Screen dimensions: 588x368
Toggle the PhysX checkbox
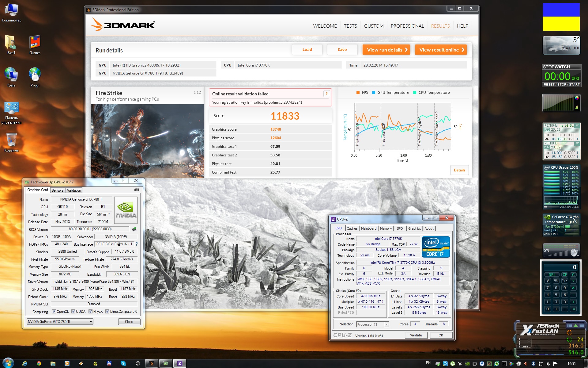(90, 312)
